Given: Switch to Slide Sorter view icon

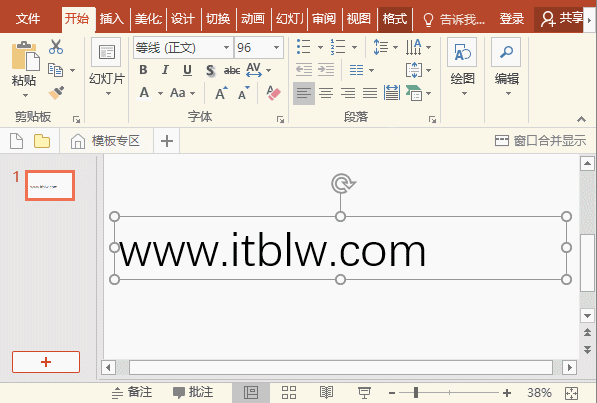Looking at the screenshot, I should tap(289, 392).
